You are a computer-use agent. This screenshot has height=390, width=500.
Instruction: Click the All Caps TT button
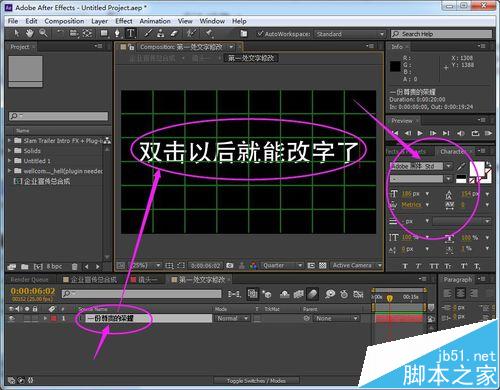[x=434, y=266]
